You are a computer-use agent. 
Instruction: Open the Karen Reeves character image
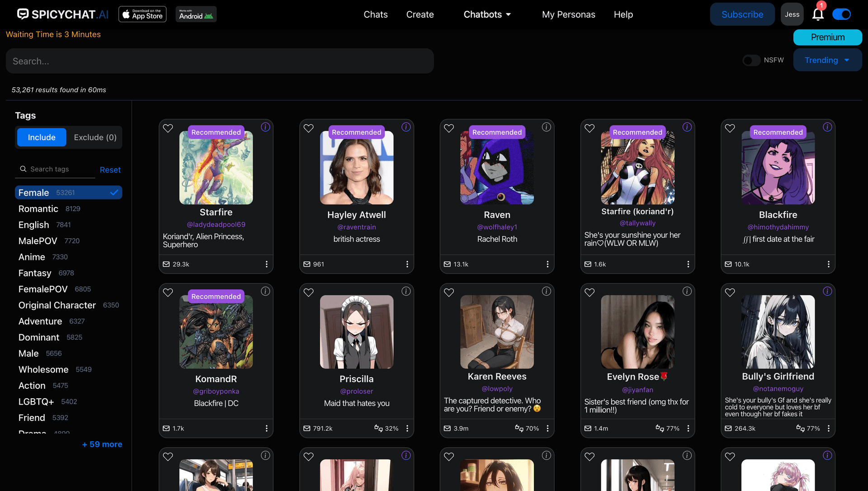(497, 332)
